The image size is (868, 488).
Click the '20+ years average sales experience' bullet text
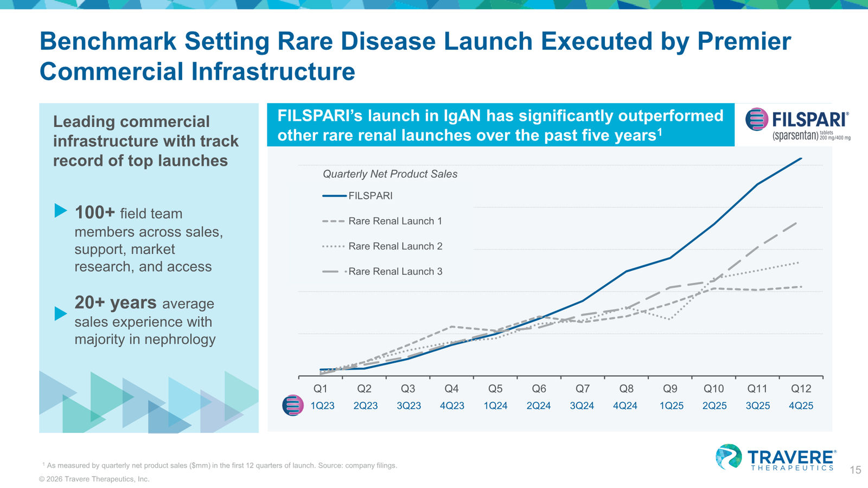coord(145,320)
